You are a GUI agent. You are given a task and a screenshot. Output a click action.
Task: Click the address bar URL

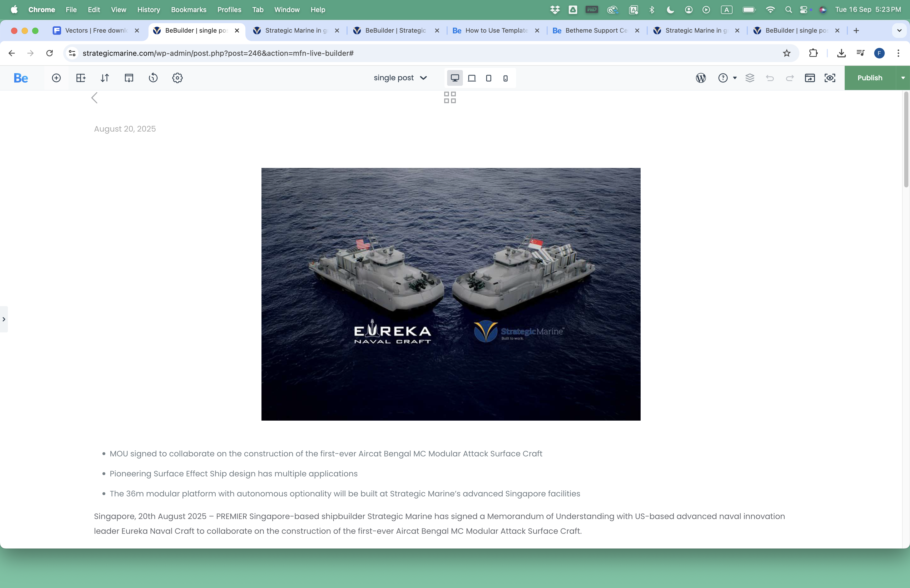coord(218,53)
